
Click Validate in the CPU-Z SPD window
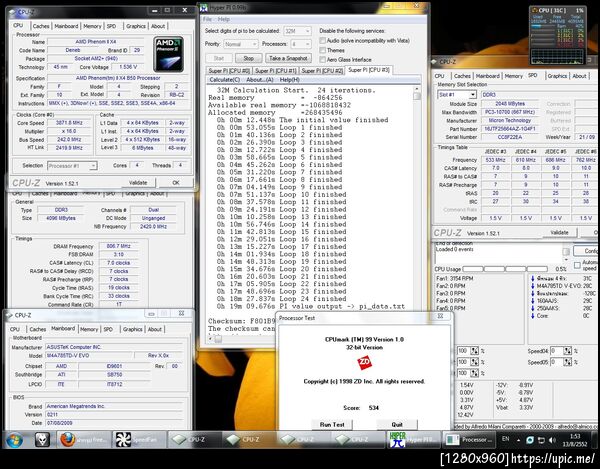tap(559, 233)
